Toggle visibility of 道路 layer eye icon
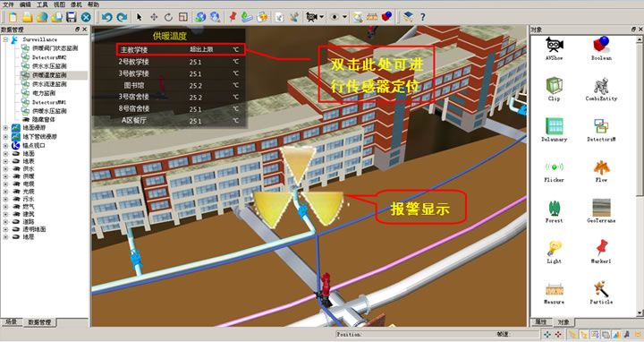Screen dimensions: 644x342 (x=16, y=221)
